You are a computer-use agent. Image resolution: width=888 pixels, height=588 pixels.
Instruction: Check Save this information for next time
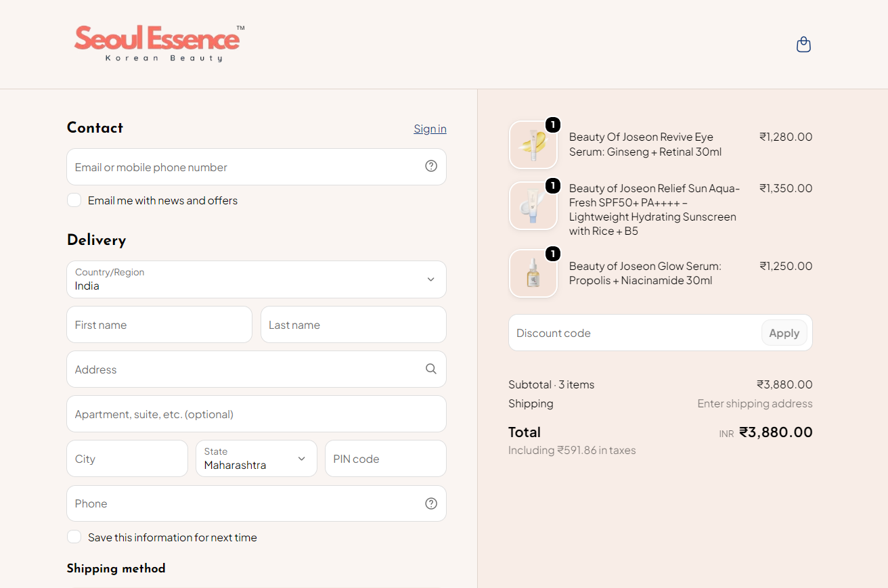[x=74, y=537]
